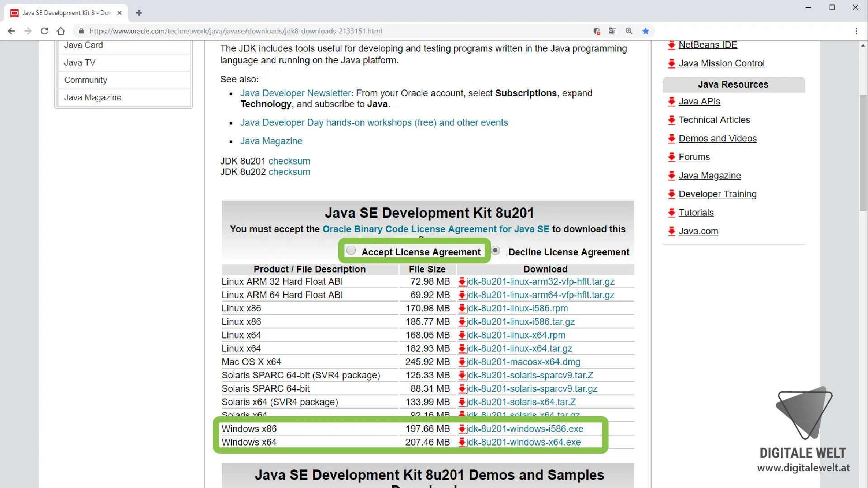Bookmark this page with the star icon
This screenshot has width=868, height=488.
click(646, 31)
